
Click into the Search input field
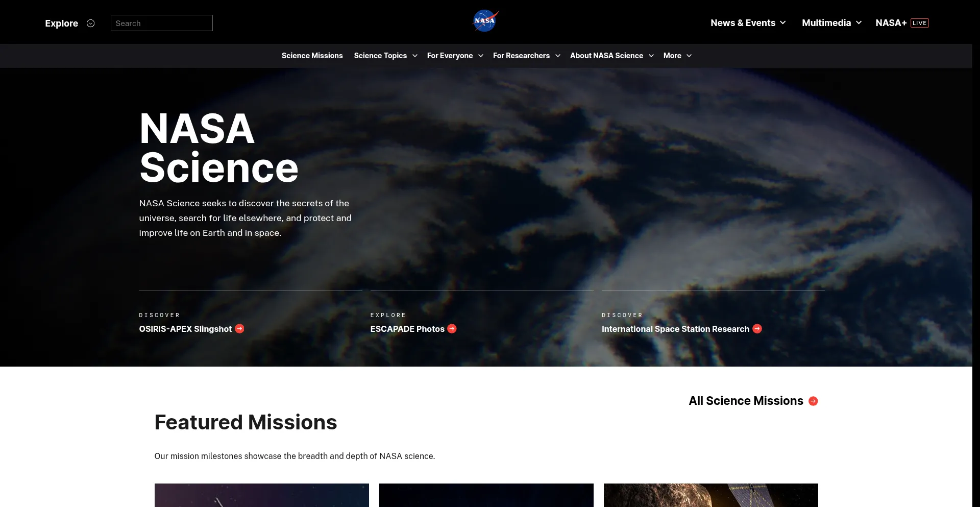pyautogui.click(x=161, y=23)
